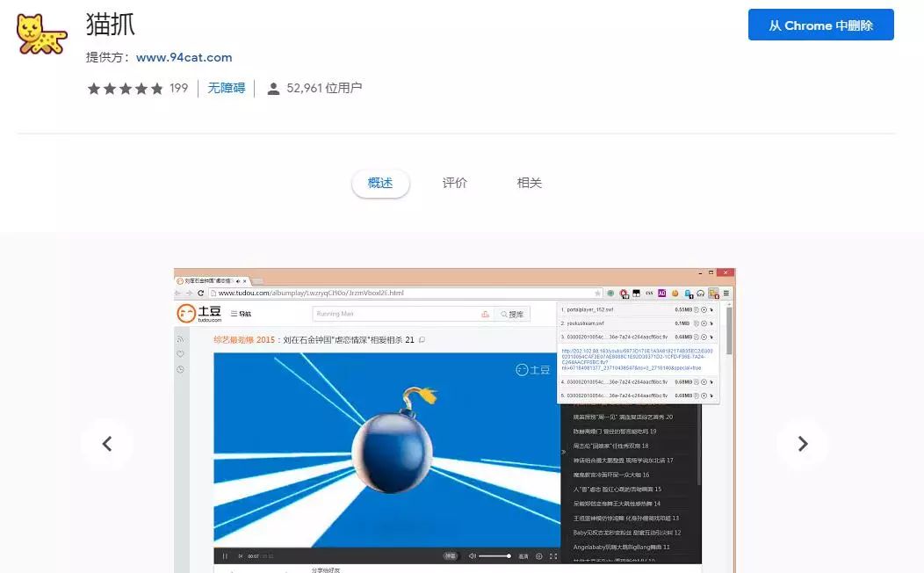Click the five-star rating icons
This screenshot has height=573, width=924.
pos(125,89)
